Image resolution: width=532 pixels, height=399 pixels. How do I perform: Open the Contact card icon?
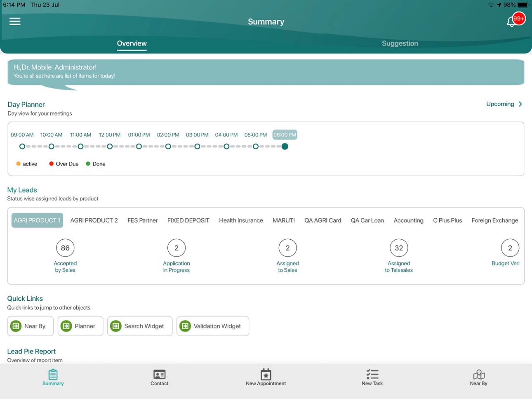(159, 374)
